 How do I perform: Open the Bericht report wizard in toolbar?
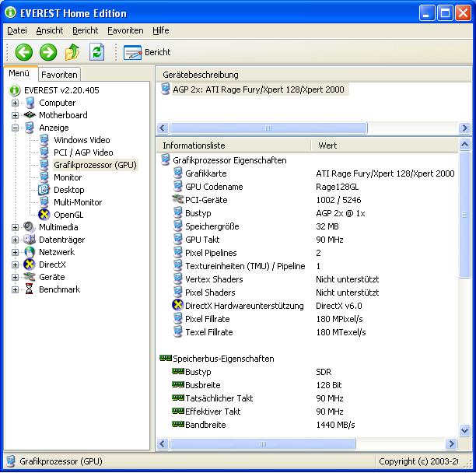[147, 52]
